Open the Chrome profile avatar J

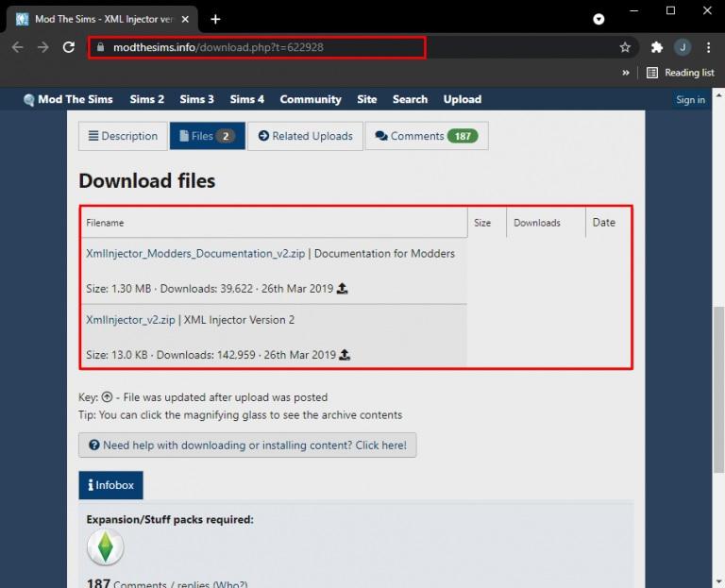coord(682,47)
